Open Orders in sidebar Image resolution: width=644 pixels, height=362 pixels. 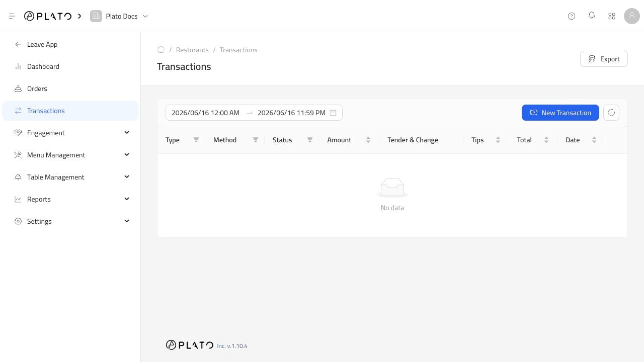pyautogui.click(x=70, y=88)
